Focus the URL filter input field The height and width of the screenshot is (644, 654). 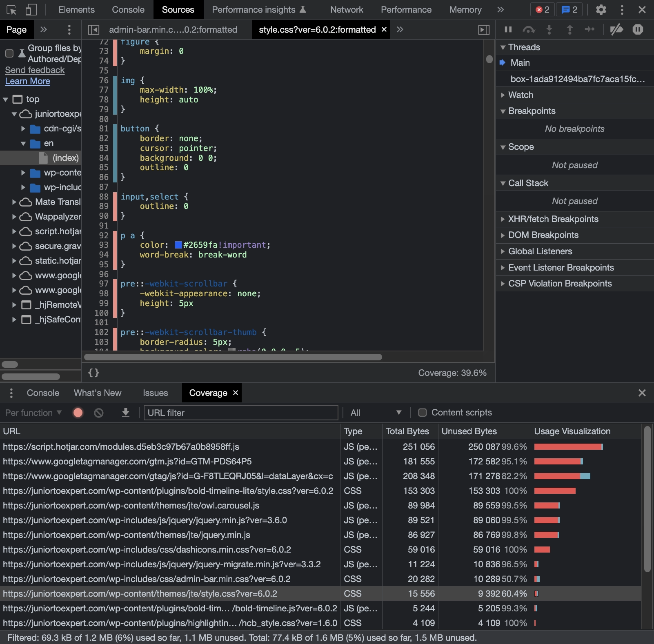pos(241,413)
